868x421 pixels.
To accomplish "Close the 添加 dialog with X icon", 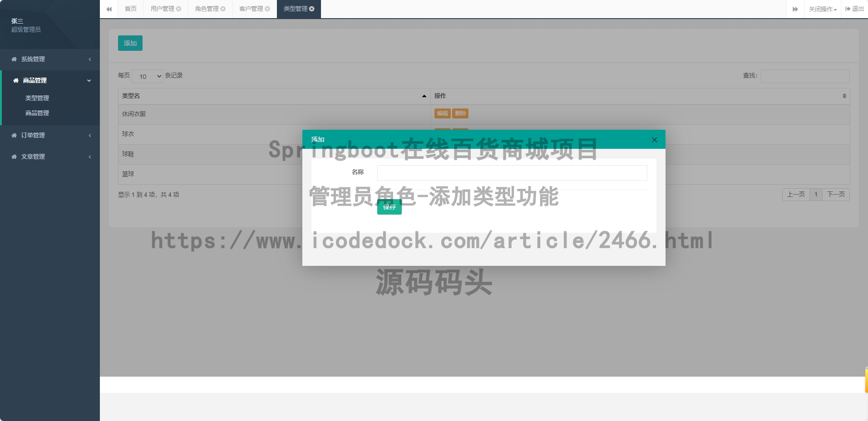I will 655,140.
